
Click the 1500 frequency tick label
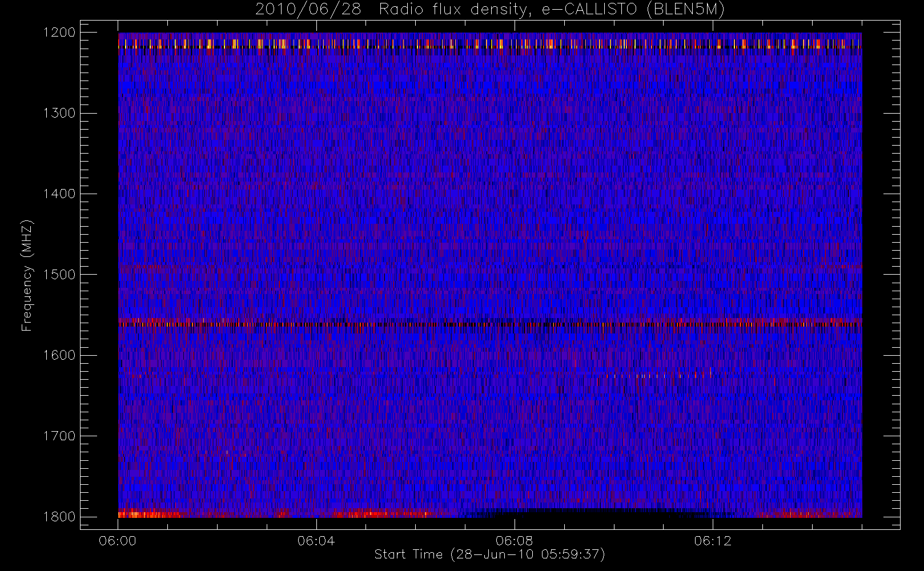60,275
